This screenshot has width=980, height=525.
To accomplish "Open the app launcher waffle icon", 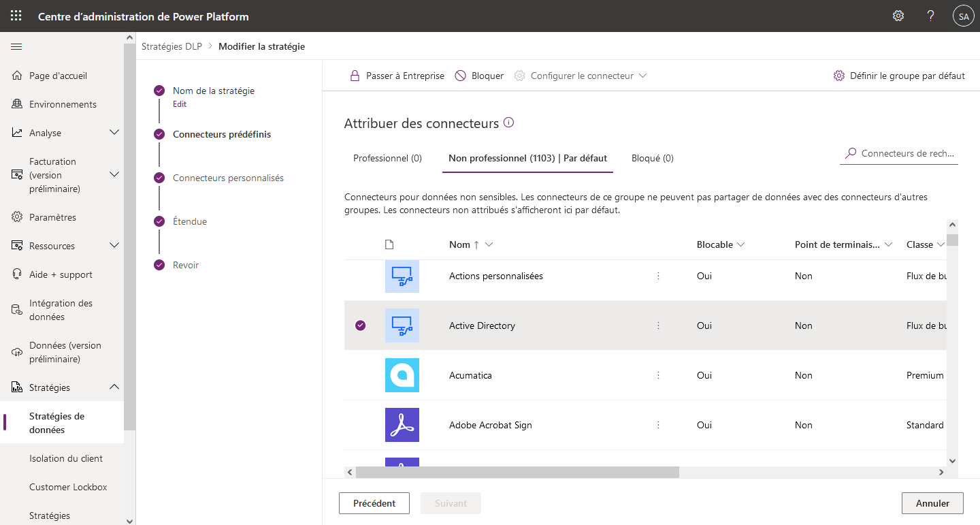I will point(16,16).
